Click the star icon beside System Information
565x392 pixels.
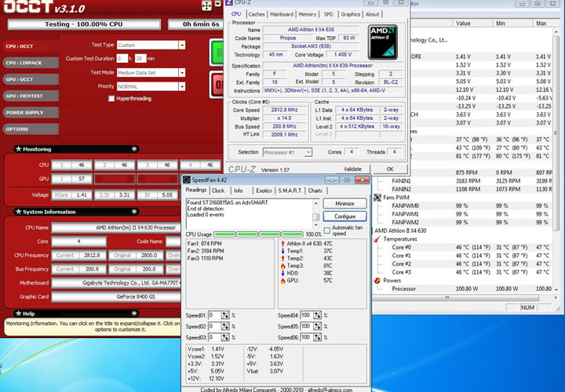pyautogui.click(x=19, y=212)
